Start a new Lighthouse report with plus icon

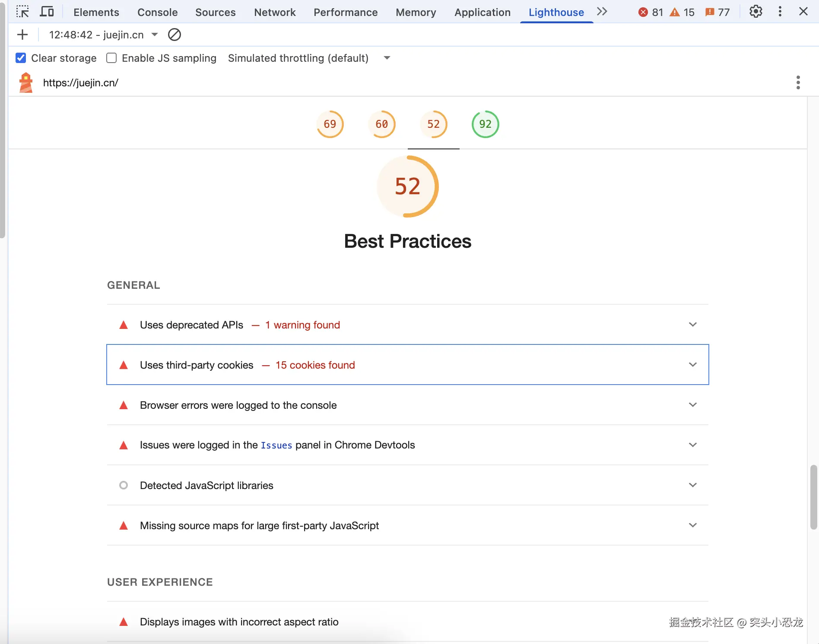[22, 35]
